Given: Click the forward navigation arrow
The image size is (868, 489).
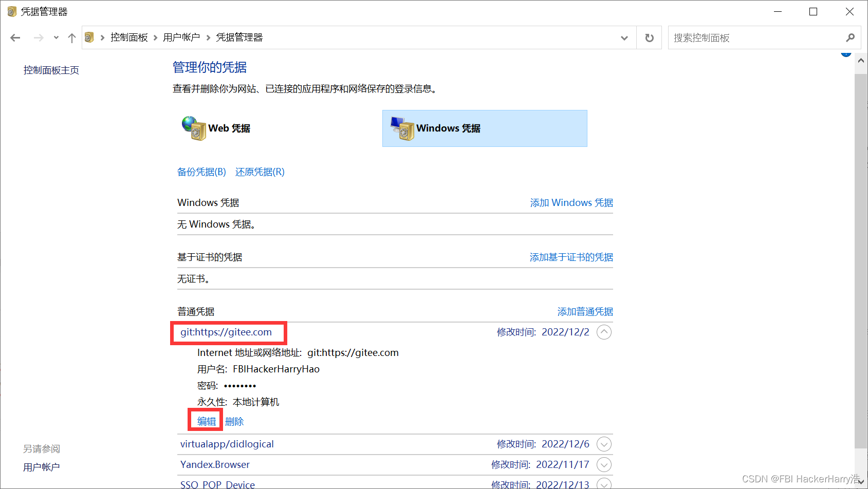Looking at the screenshot, I should 39,37.
